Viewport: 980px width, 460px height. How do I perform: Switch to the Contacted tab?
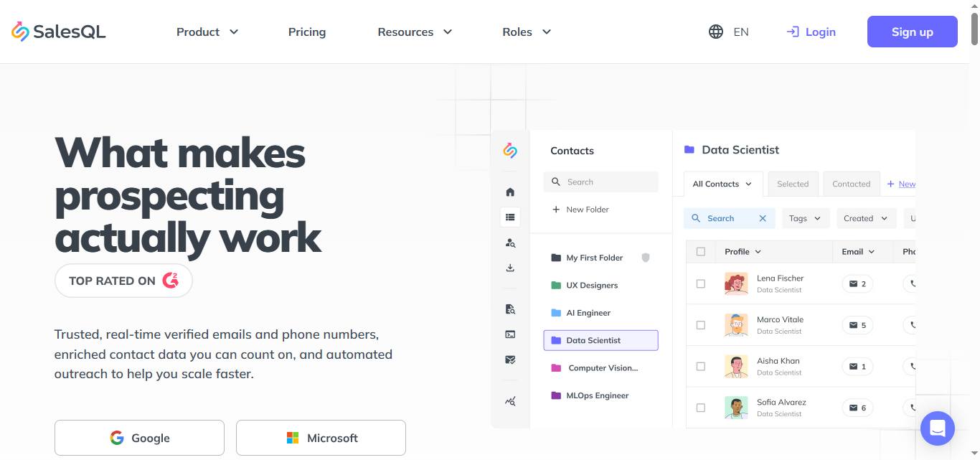(851, 184)
